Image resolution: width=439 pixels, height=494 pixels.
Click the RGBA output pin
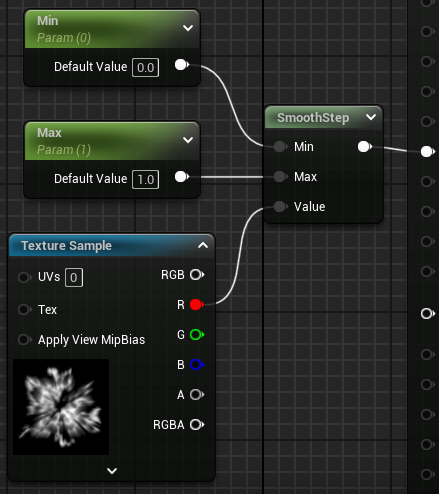197,425
